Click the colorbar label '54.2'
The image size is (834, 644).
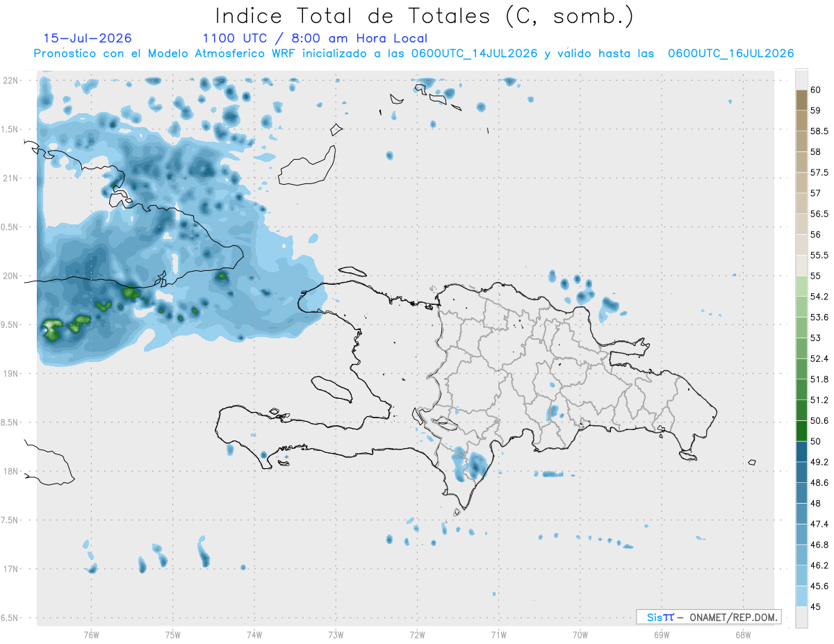(819, 297)
